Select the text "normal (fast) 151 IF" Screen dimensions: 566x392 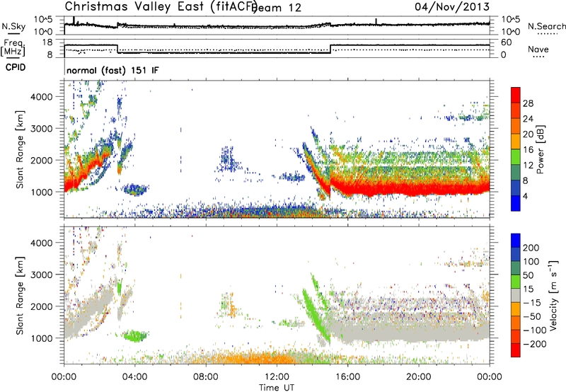click(x=112, y=70)
